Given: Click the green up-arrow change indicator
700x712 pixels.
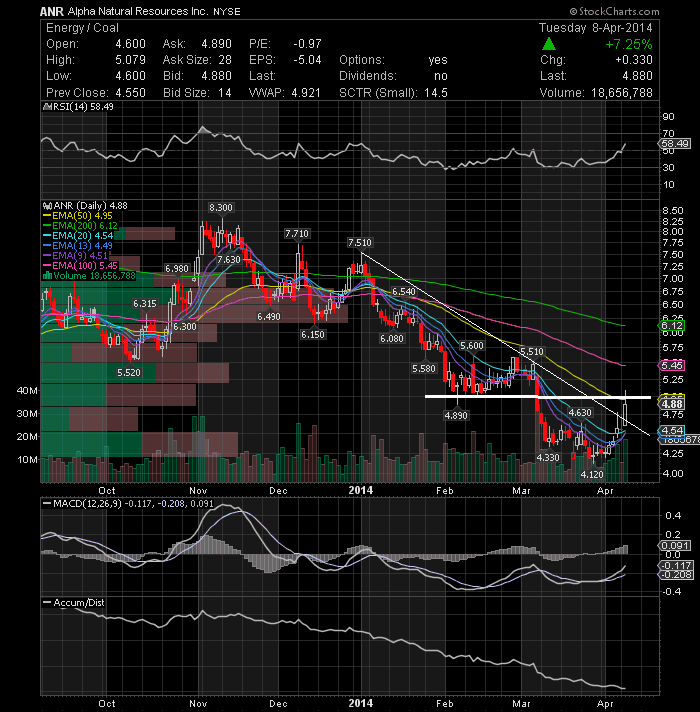Looking at the screenshot, I should point(549,44).
